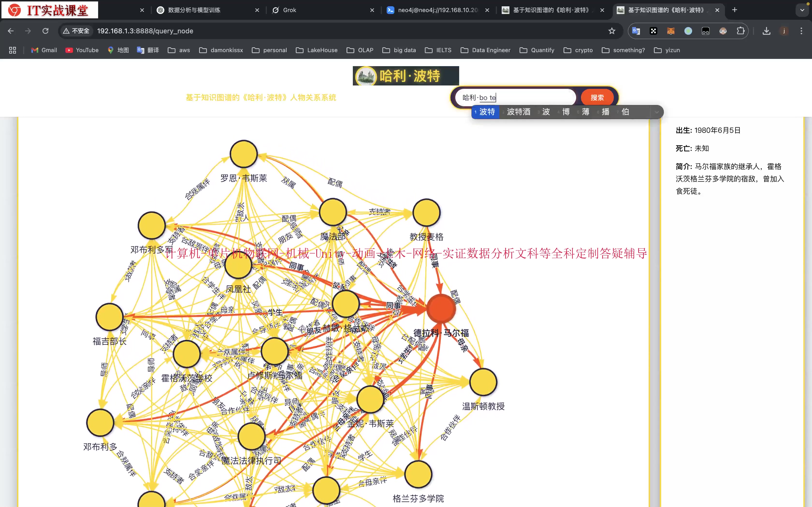Open the Google Translate extension icon
This screenshot has height=507, width=812.
[636, 31]
